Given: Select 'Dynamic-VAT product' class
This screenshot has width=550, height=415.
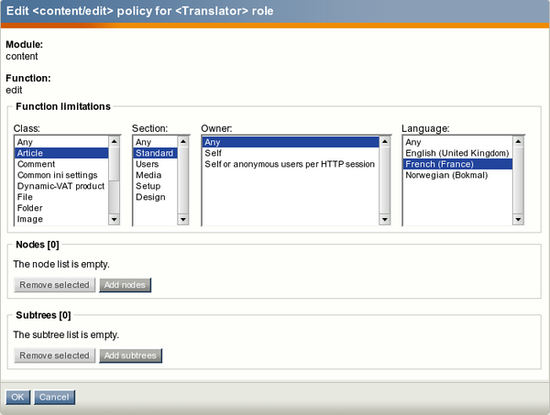Looking at the screenshot, I should click(61, 186).
